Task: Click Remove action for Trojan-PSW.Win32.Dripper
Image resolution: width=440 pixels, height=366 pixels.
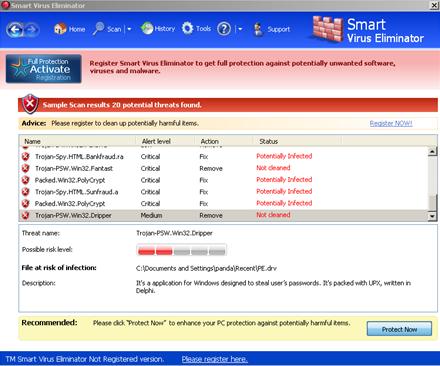Action: pos(211,216)
